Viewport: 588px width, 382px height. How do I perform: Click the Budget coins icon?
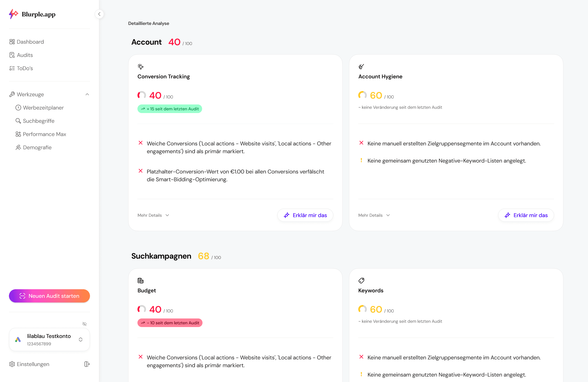click(141, 281)
